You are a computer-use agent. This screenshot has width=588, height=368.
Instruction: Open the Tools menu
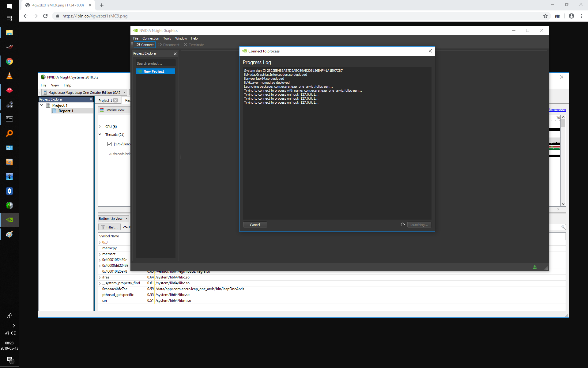(167, 38)
